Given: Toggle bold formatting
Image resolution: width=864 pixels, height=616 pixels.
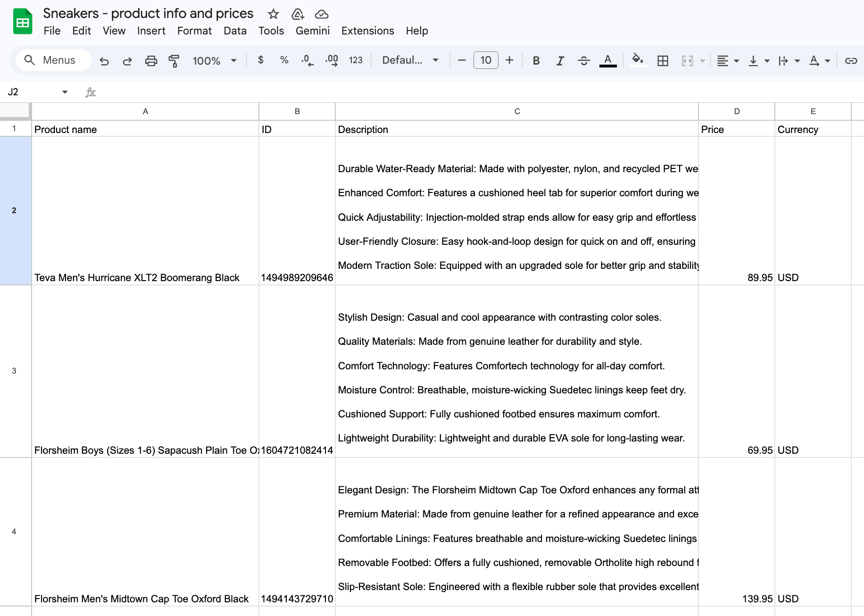Looking at the screenshot, I should (x=536, y=60).
